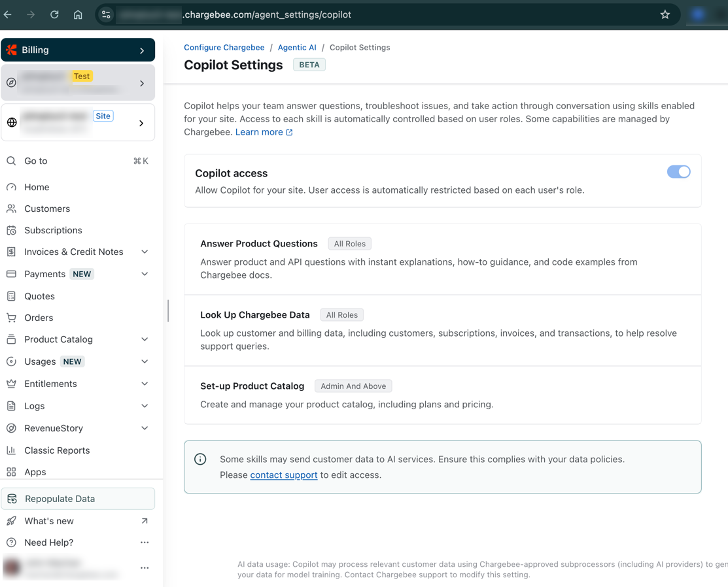728x587 pixels.
Task: Click the globe icon beside Site label
Action: [x=12, y=122]
